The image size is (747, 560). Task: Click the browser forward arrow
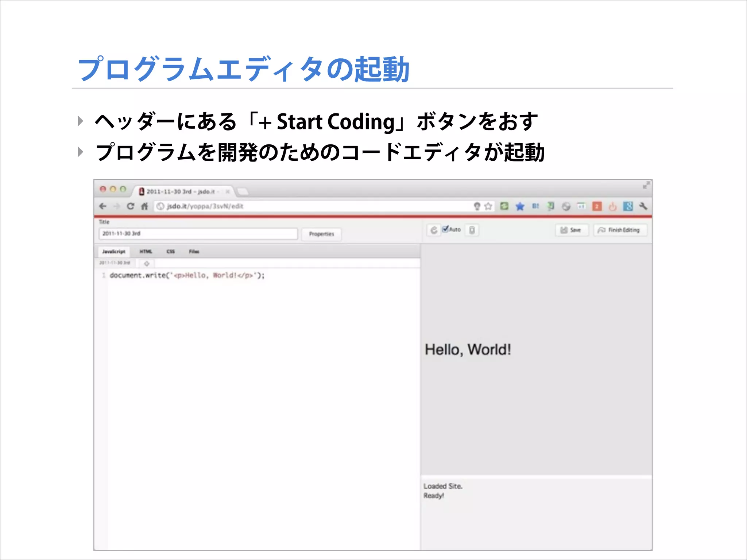[117, 206]
